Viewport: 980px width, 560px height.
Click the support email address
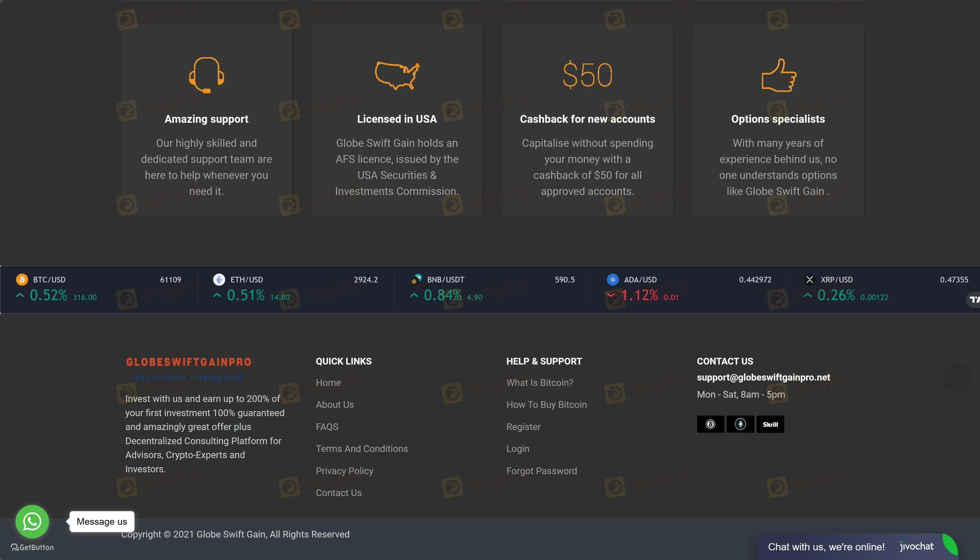(x=763, y=377)
